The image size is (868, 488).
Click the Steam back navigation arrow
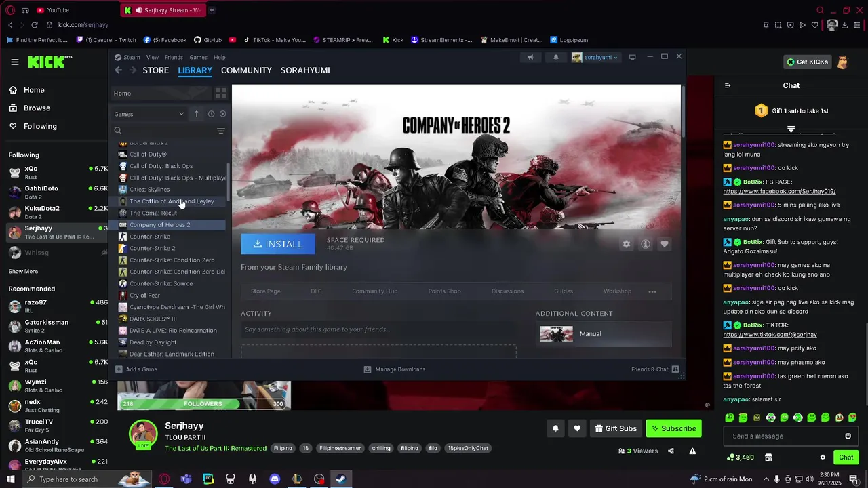point(118,70)
